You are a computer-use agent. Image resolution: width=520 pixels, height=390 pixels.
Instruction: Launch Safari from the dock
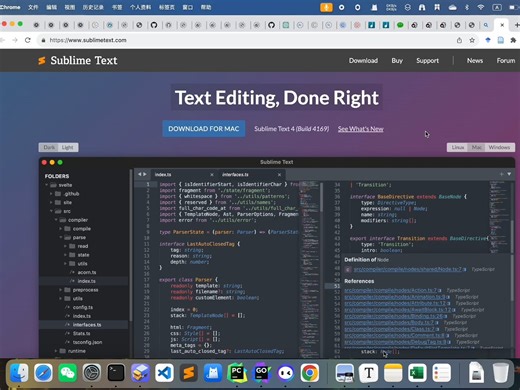[x=43, y=373]
